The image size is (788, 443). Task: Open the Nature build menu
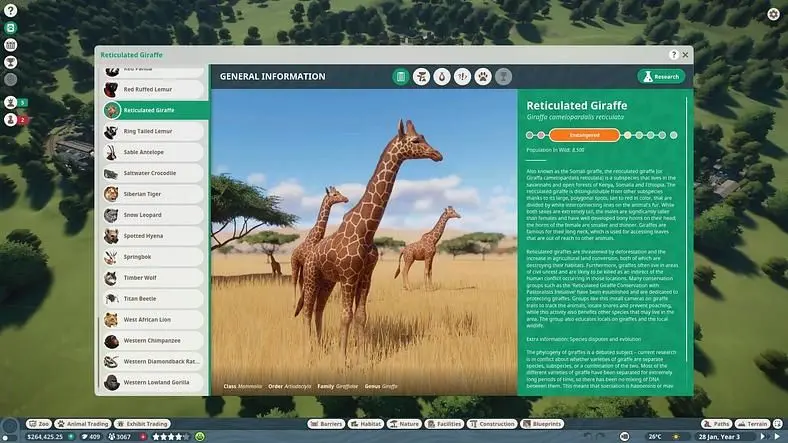(404, 424)
